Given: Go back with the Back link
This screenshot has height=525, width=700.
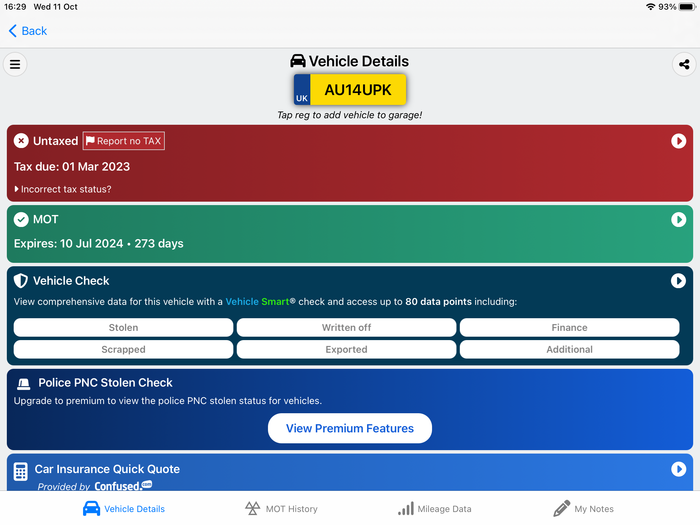Looking at the screenshot, I should [x=28, y=31].
